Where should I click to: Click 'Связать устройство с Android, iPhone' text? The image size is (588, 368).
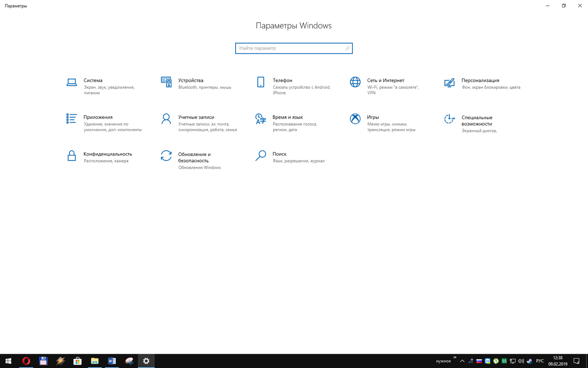302,90
